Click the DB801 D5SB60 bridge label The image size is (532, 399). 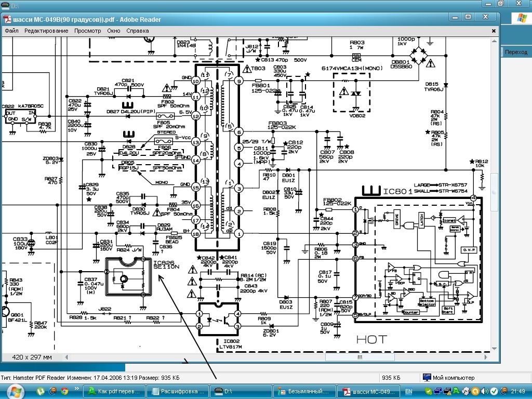[402, 64]
